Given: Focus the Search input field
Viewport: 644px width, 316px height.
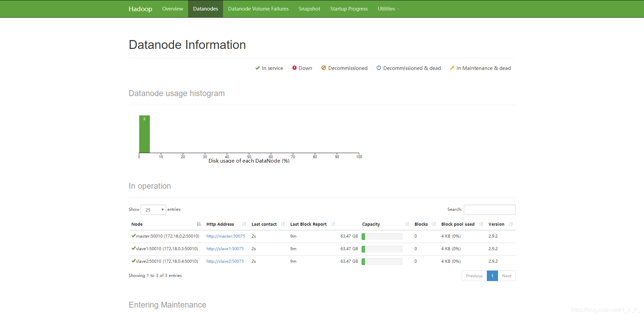Looking at the screenshot, I should pos(490,210).
